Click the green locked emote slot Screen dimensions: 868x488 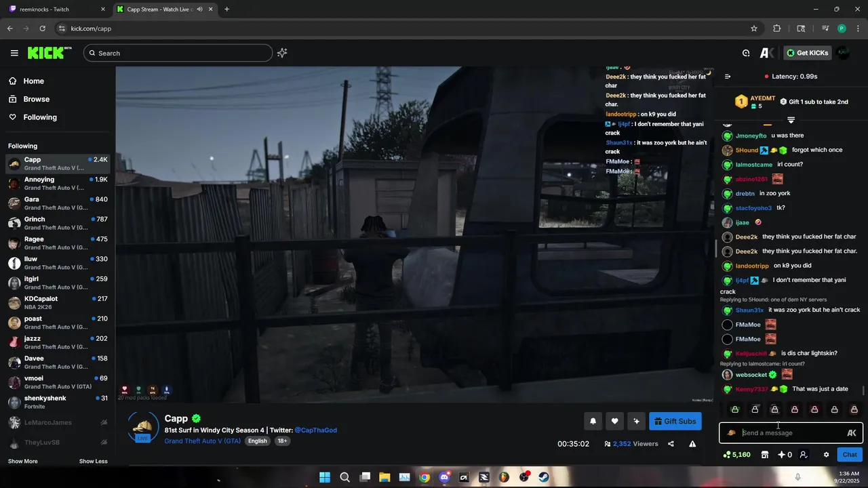pos(734,409)
